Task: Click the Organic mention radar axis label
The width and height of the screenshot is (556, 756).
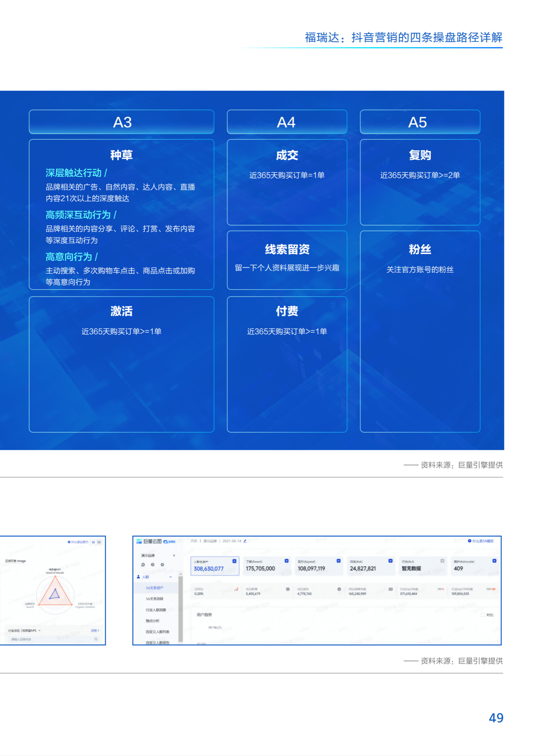Action: pos(85,607)
